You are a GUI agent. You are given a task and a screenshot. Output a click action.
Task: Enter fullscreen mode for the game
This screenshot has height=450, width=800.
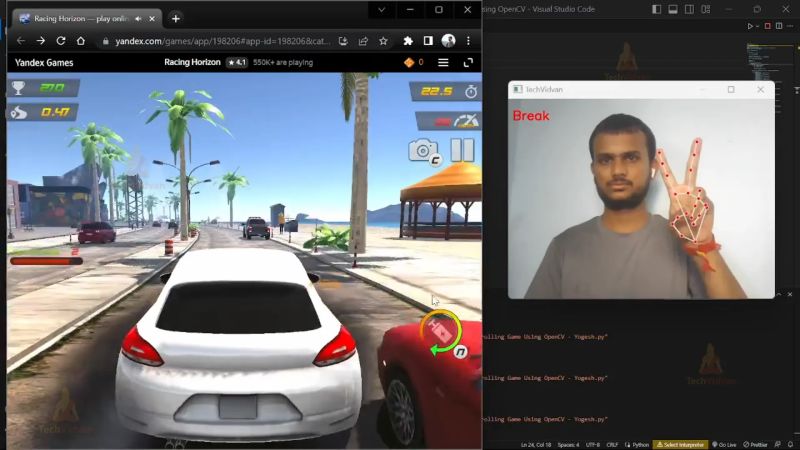point(468,62)
